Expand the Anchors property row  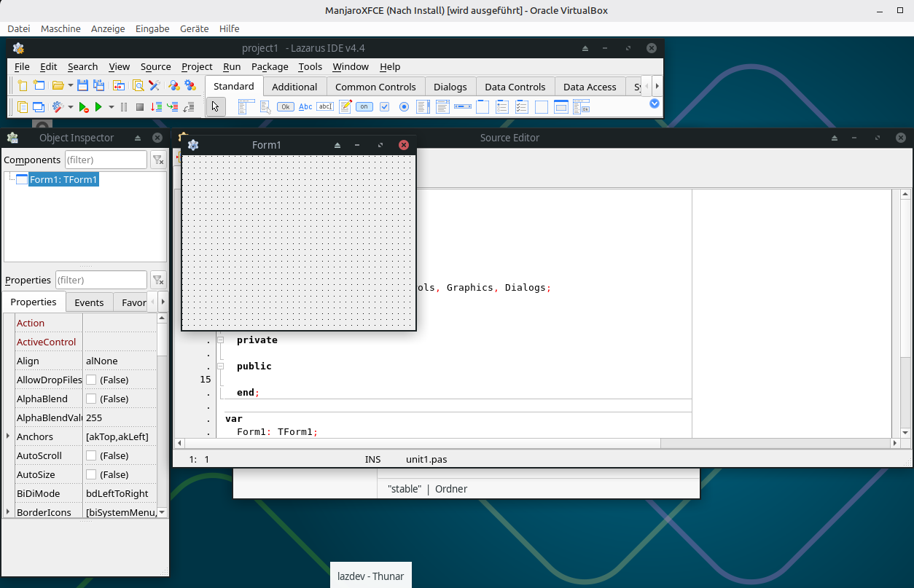(x=8, y=436)
